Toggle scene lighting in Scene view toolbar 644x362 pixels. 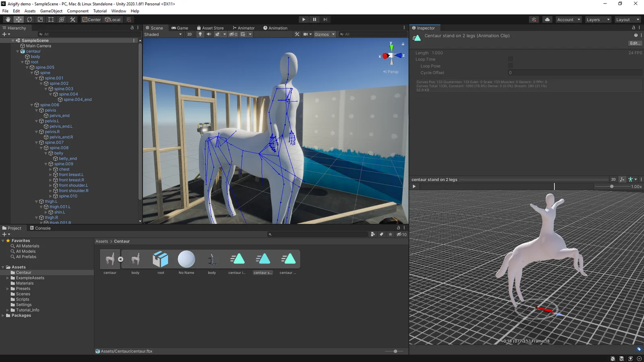coord(200,34)
